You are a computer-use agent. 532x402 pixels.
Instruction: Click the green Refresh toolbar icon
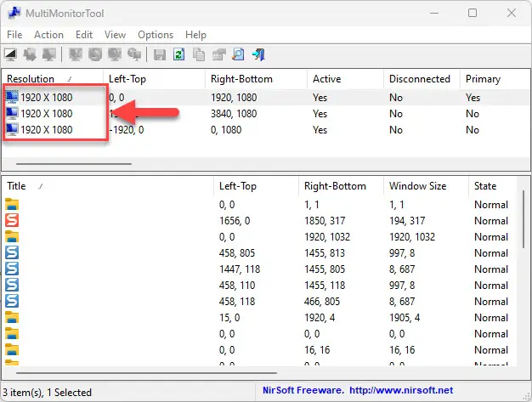[x=179, y=55]
